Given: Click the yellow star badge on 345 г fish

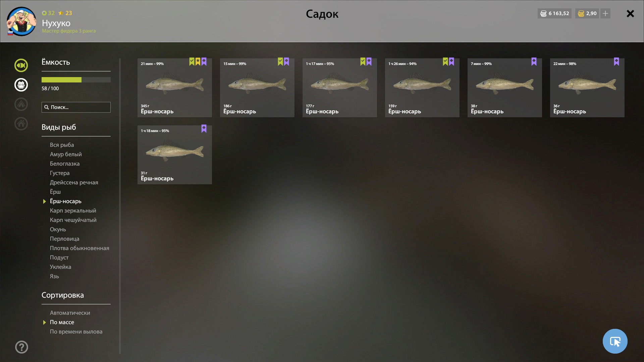Looking at the screenshot, I should (198, 61).
